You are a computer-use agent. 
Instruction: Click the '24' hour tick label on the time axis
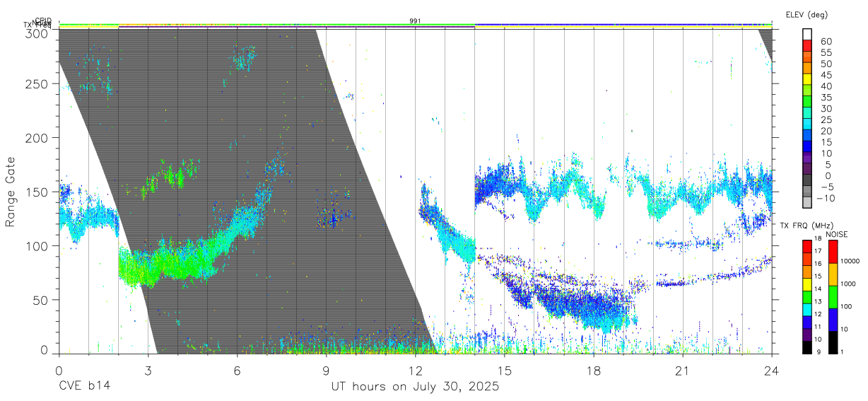(771, 370)
